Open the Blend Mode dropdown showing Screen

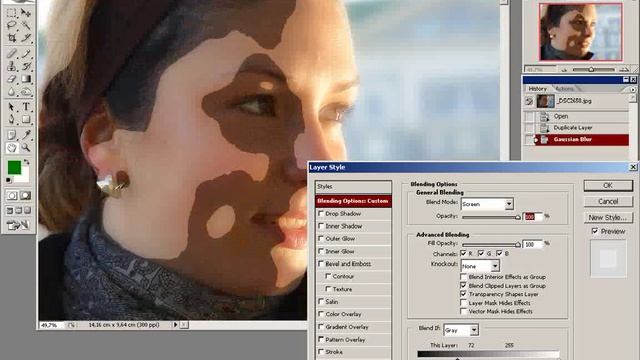click(x=487, y=204)
